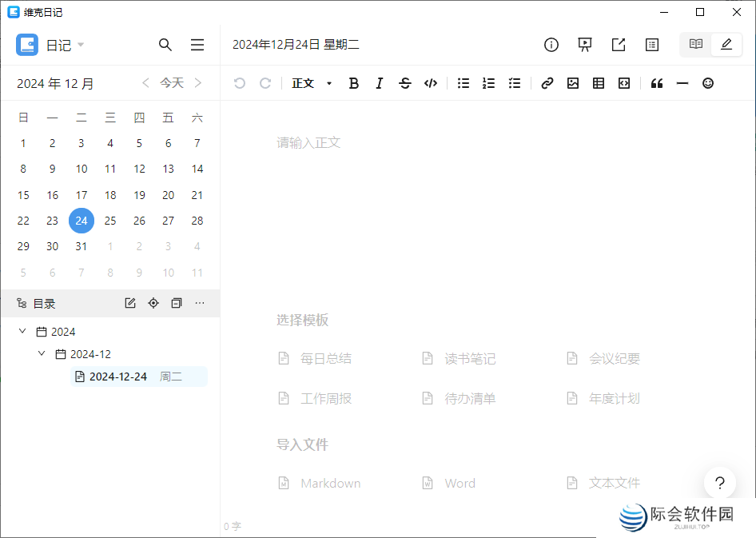This screenshot has width=756, height=538.
Task: Select December 25 on the calendar
Action: tap(109, 221)
